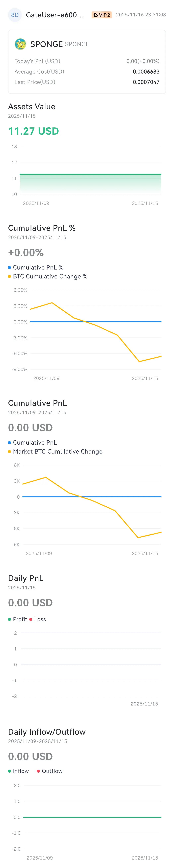Click the Last Price value 0.0007047
This screenshot has height=868, width=174.
coord(146,82)
